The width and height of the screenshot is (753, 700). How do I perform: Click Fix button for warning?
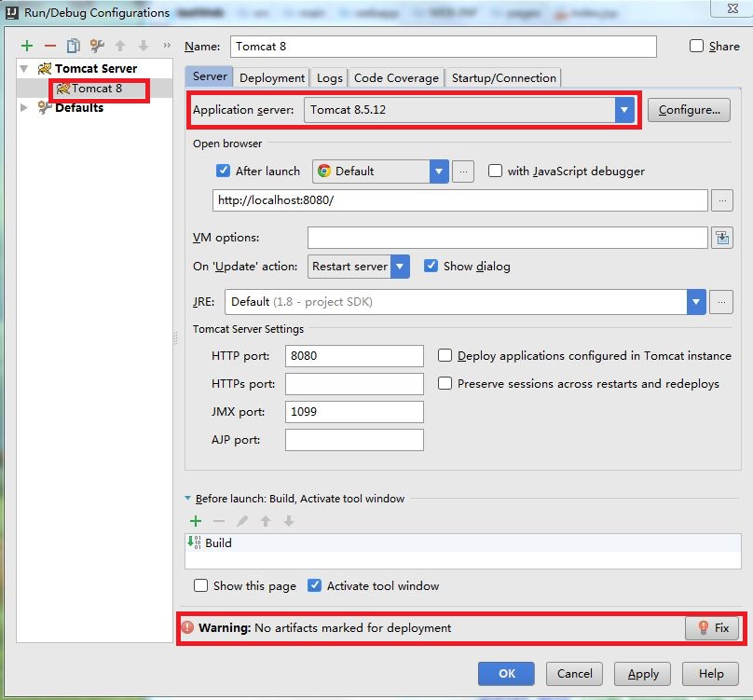[x=712, y=628]
